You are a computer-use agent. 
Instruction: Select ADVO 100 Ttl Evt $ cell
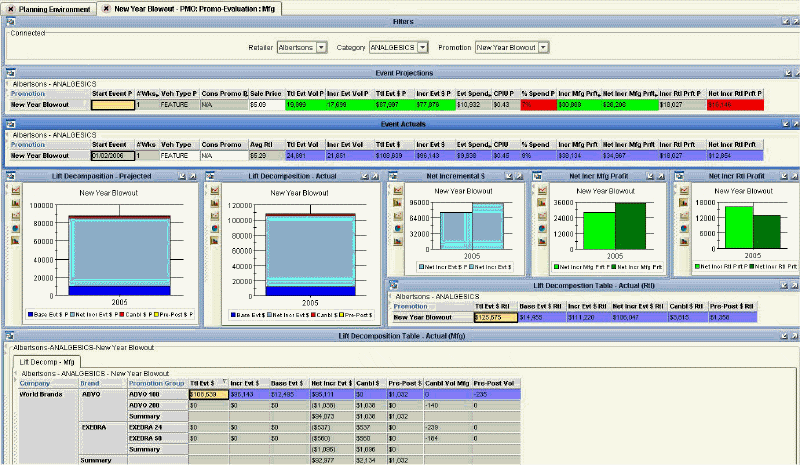click(209, 395)
